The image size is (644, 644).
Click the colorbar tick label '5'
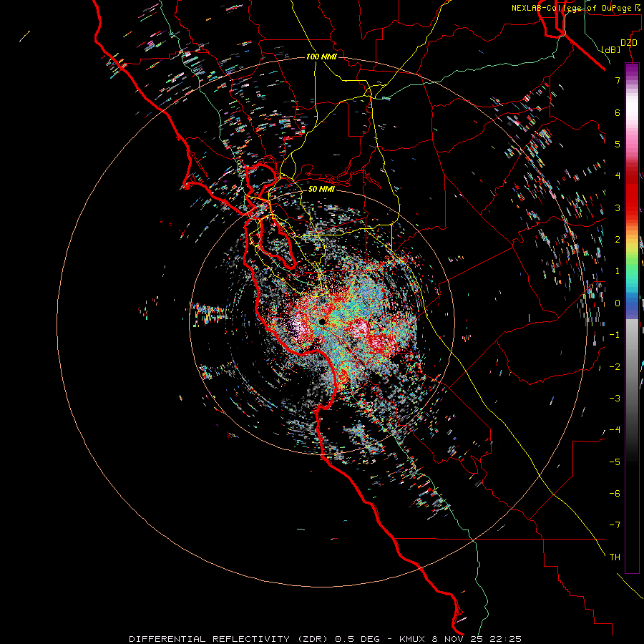pos(618,144)
